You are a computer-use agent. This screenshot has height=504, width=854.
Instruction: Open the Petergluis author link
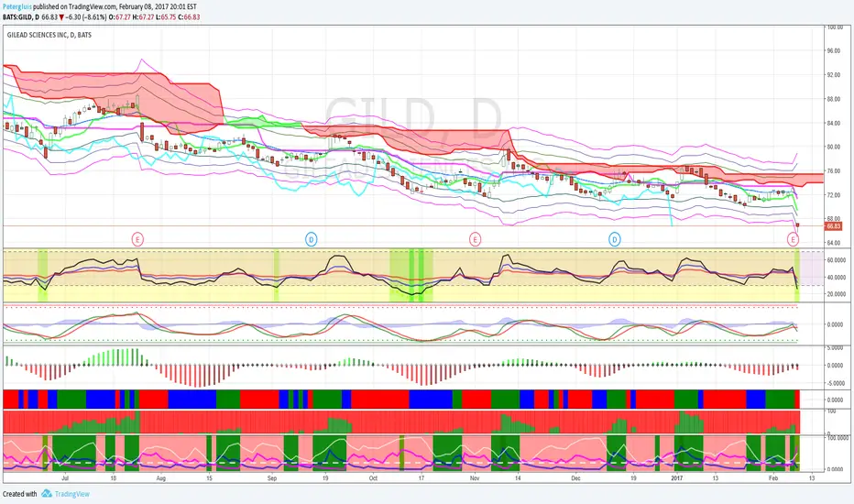(16, 7)
